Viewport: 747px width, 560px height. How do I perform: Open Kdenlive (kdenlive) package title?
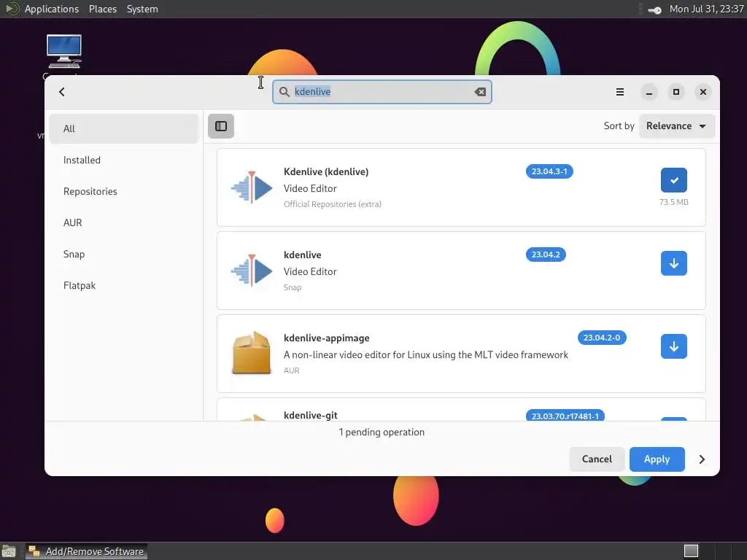point(326,172)
